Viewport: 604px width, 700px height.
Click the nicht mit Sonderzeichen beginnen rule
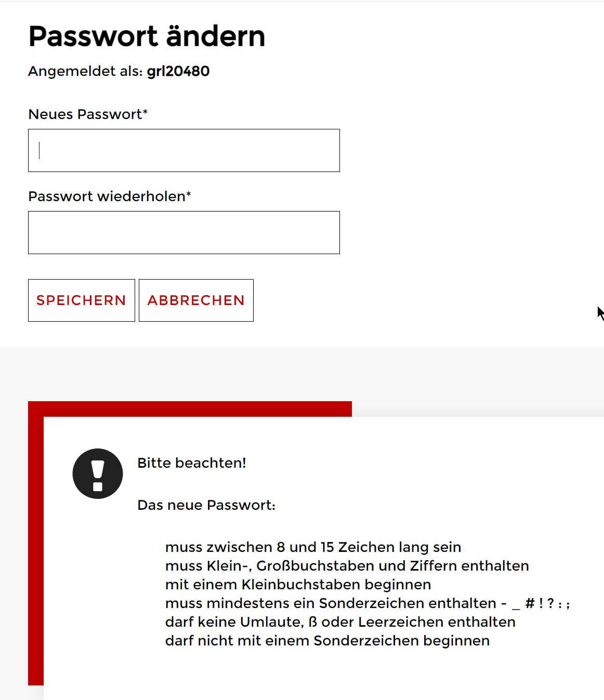[x=327, y=641]
